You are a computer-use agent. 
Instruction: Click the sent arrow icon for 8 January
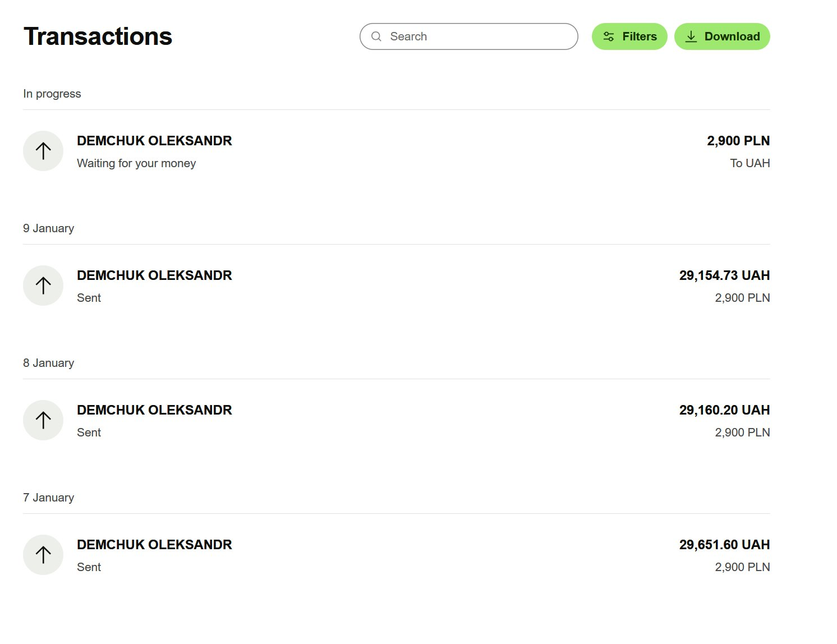(43, 420)
